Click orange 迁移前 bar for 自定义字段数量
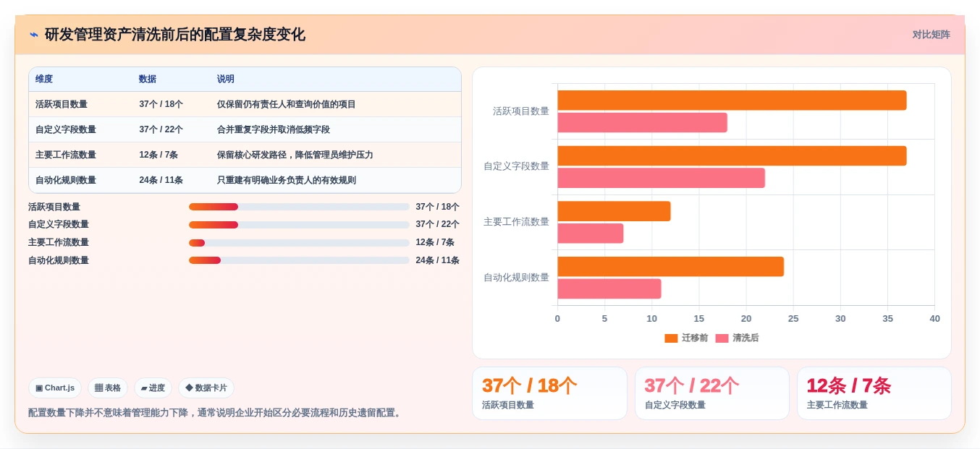Image resolution: width=980 pixels, height=449 pixels. [x=732, y=155]
